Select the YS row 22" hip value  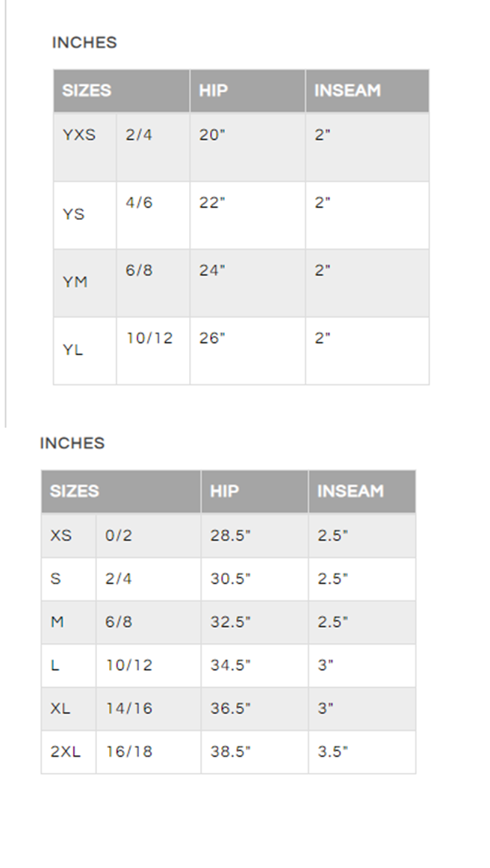tap(248, 215)
